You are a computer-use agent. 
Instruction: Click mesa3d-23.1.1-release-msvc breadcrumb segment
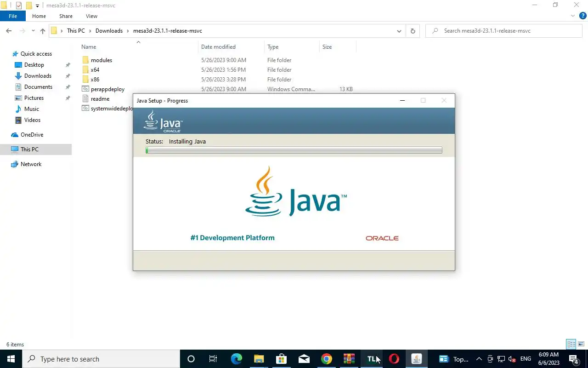click(167, 31)
